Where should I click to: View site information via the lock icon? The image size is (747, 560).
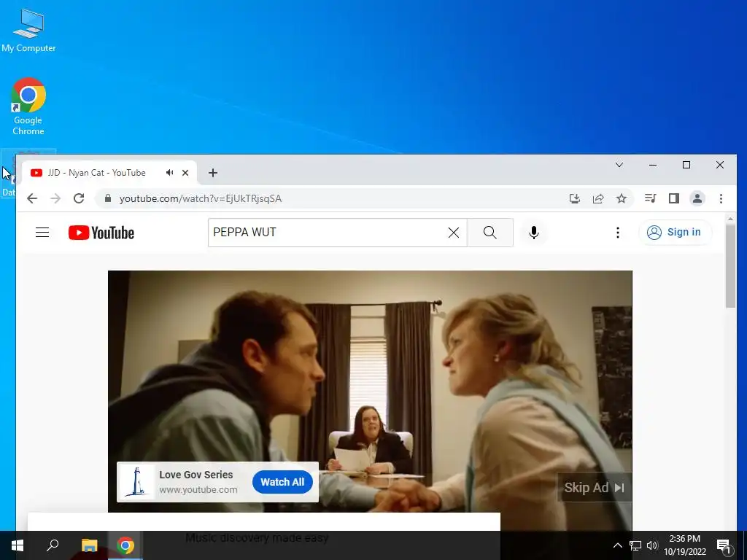108,198
